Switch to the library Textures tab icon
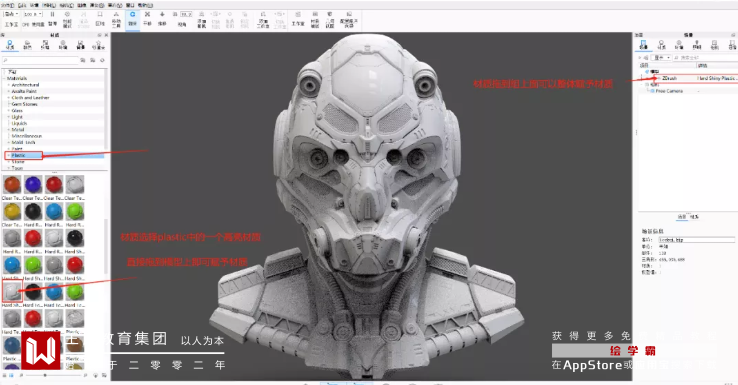 (x=45, y=45)
